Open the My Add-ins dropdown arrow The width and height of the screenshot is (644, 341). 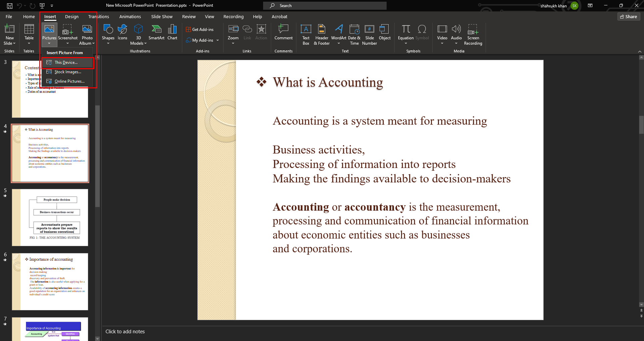point(218,40)
